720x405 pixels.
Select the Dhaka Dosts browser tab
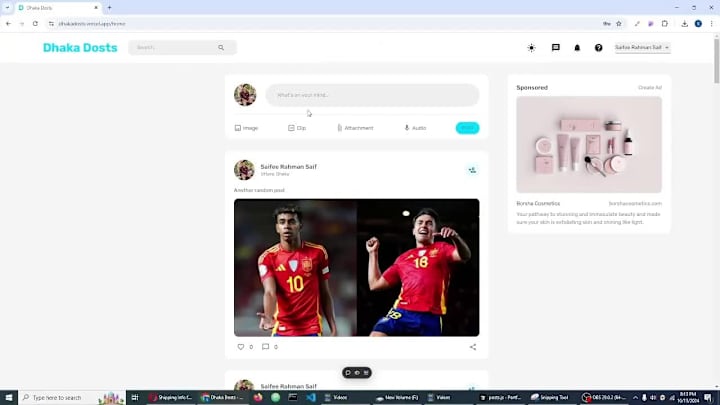57,8
